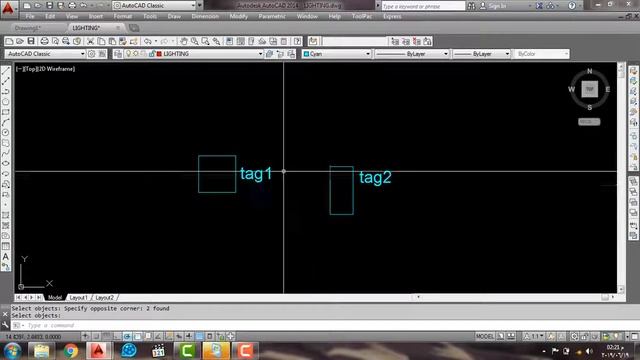Image resolution: width=640 pixels, height=360 pixels.
Task: Click the Sign In link
Action: [x=497, y=6]
